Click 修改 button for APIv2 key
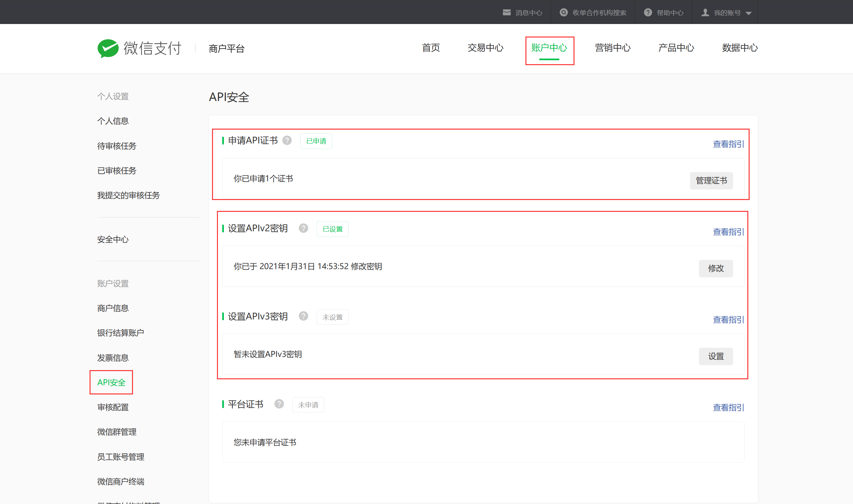Viewport: 853px width, 504px height. (x=716, y=268)
